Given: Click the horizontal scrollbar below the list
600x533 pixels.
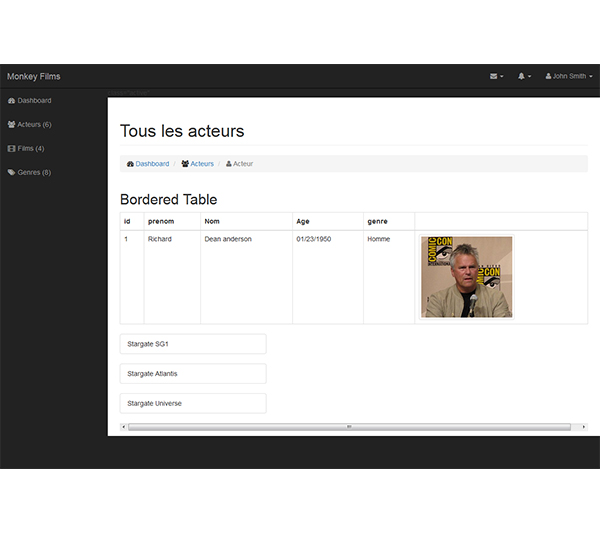Looking at the screenshot, I should coord(349,427).
